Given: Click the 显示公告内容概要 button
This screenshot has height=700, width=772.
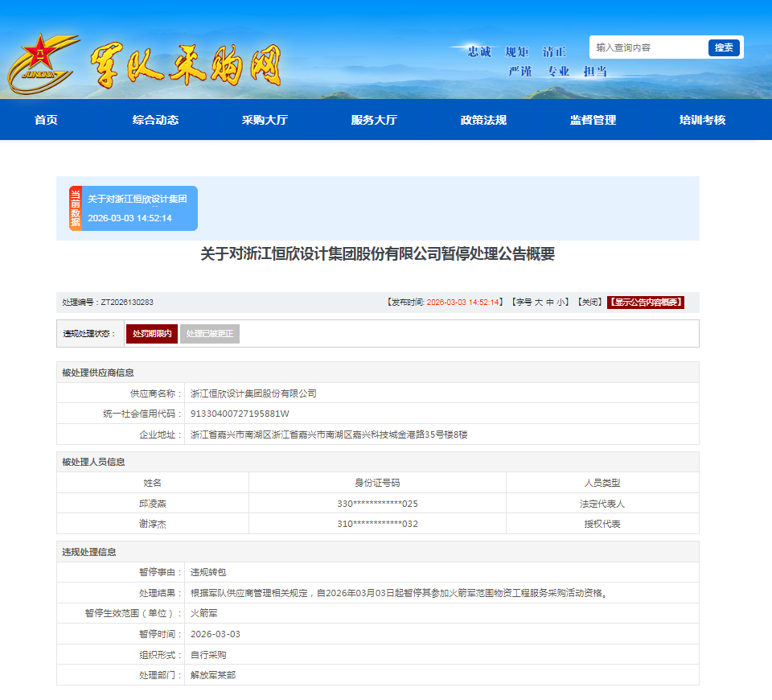Looking at the screenshot, I should tap(646, 303).
